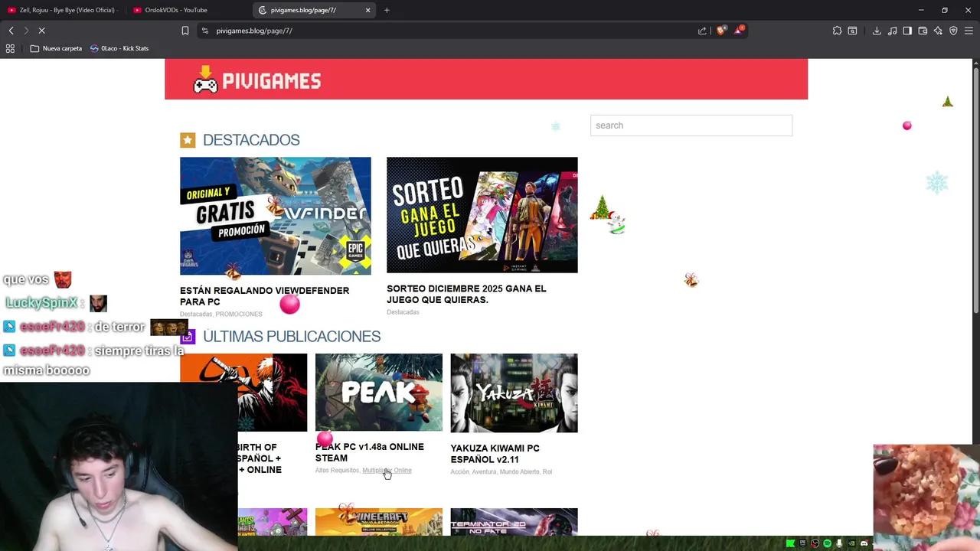
Task: Open the PEAK game thumbnail
Action: [x=379, y=393]
